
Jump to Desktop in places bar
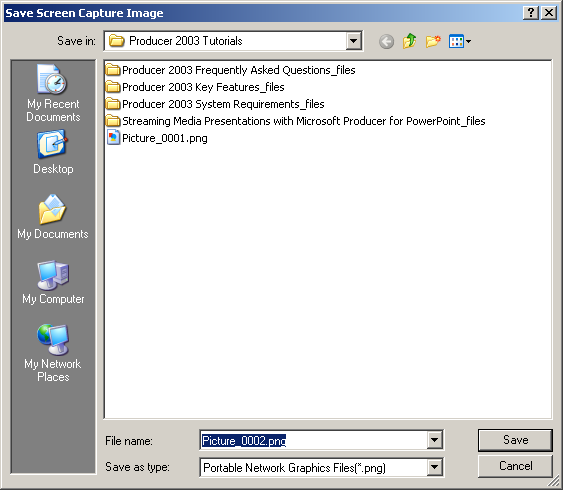click(53, 153)
